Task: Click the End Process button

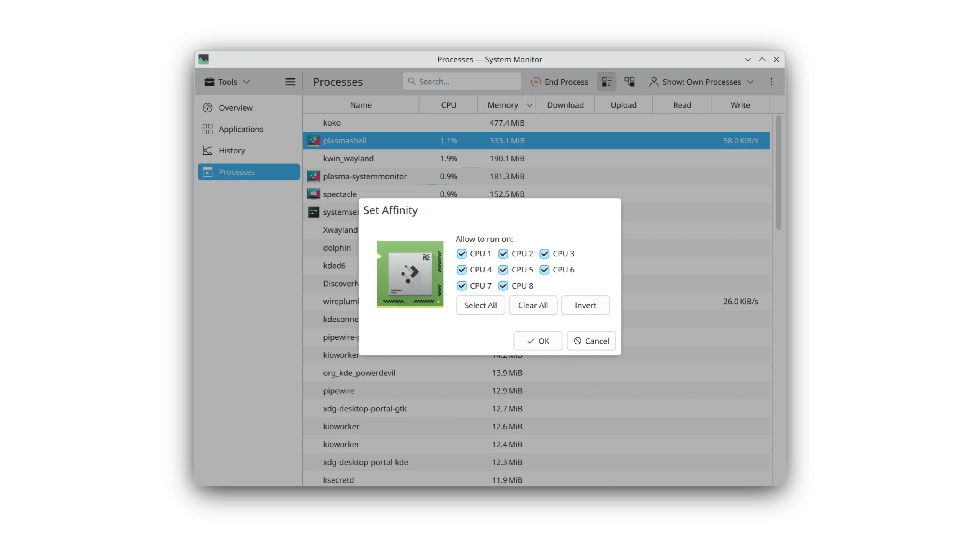Action: coord(559,82)
